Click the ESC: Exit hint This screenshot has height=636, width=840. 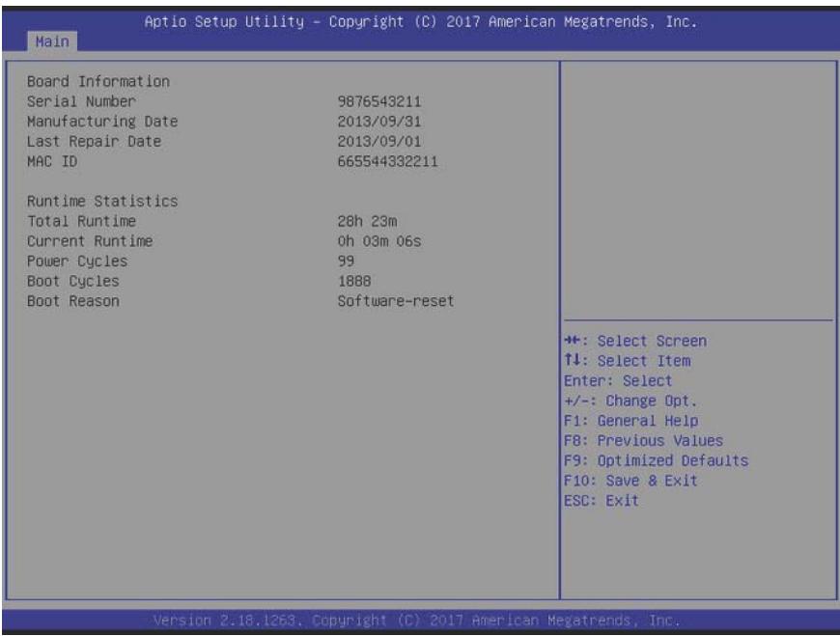click(x=602, y=501)
